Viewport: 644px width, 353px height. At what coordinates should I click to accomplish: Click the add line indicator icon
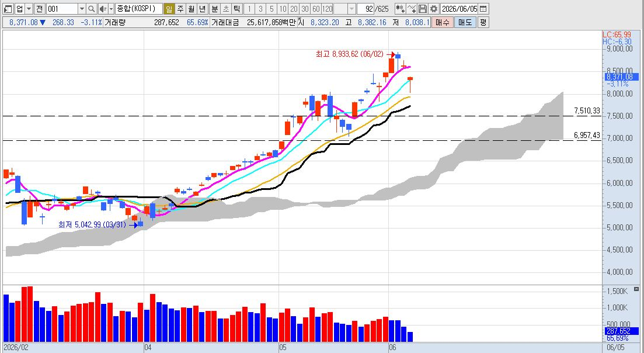[x=412, y=9]
